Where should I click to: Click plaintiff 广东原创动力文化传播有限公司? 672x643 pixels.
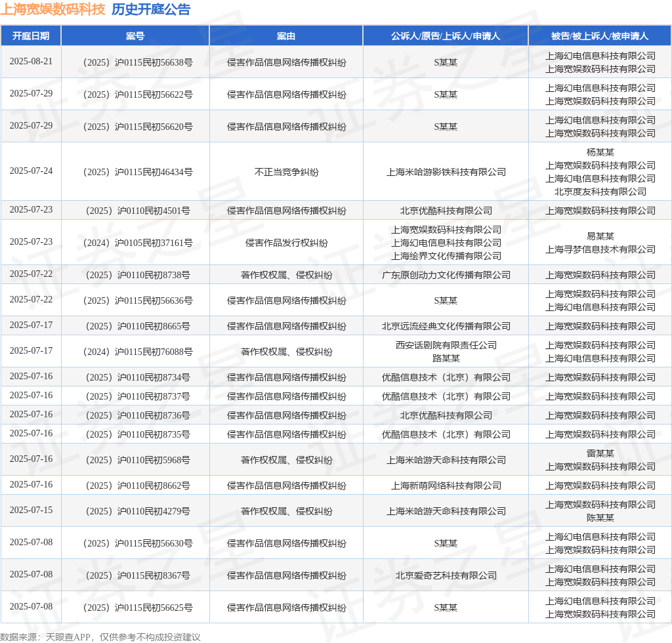[446, 275]
